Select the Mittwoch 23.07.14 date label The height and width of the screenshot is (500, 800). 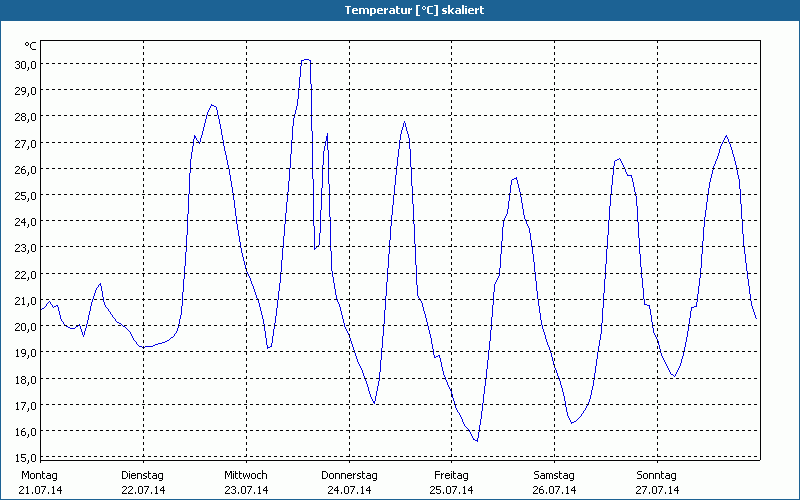click(x=246, y=483)
